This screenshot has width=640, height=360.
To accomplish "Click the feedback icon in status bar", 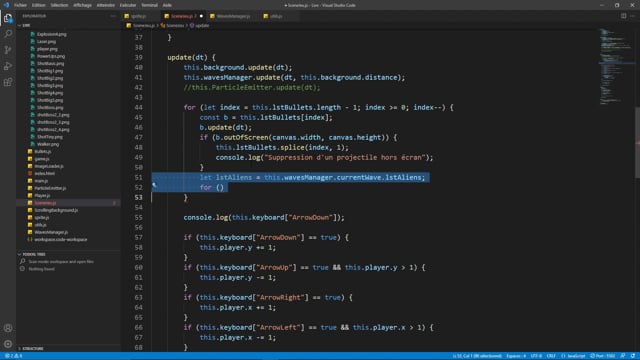I will tap(623, 356).
